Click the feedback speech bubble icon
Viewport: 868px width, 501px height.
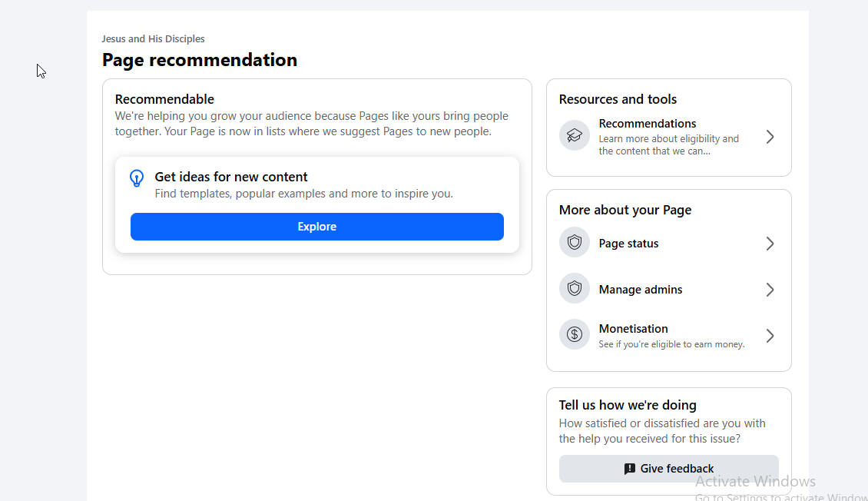[629, 469]
